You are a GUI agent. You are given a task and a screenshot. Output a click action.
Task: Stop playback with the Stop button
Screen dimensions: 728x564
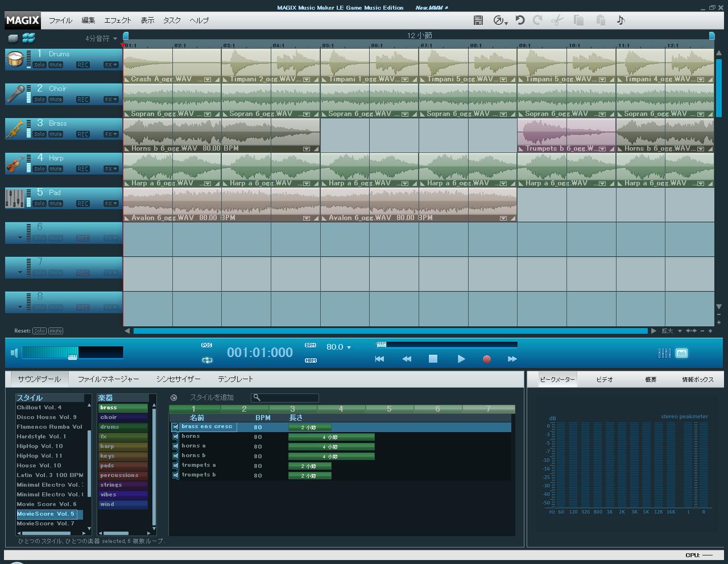(433, 359)
